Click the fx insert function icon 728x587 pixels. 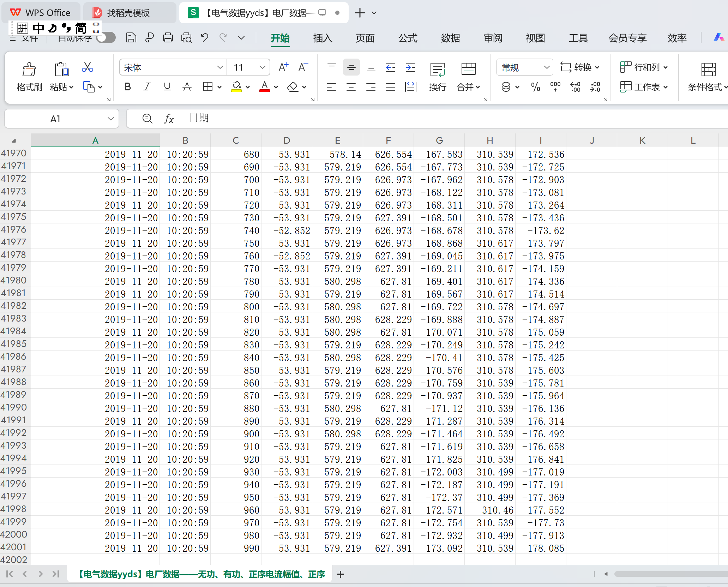pyautogui.click(x=169, y=119)
